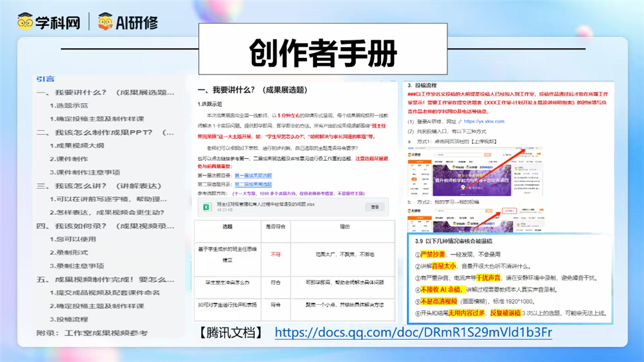Click the highlighted text 反复被退稿

(506, 313)
